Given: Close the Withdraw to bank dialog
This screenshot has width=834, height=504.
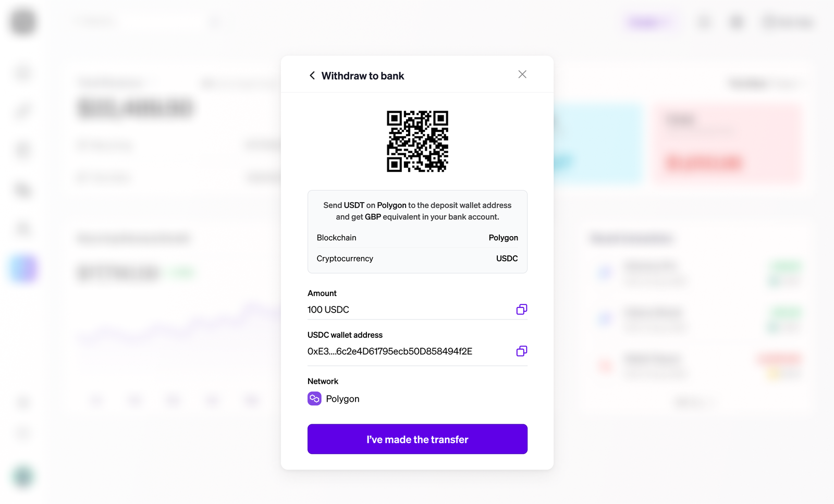Looking at the screenshot, I should tap(522, 75).
